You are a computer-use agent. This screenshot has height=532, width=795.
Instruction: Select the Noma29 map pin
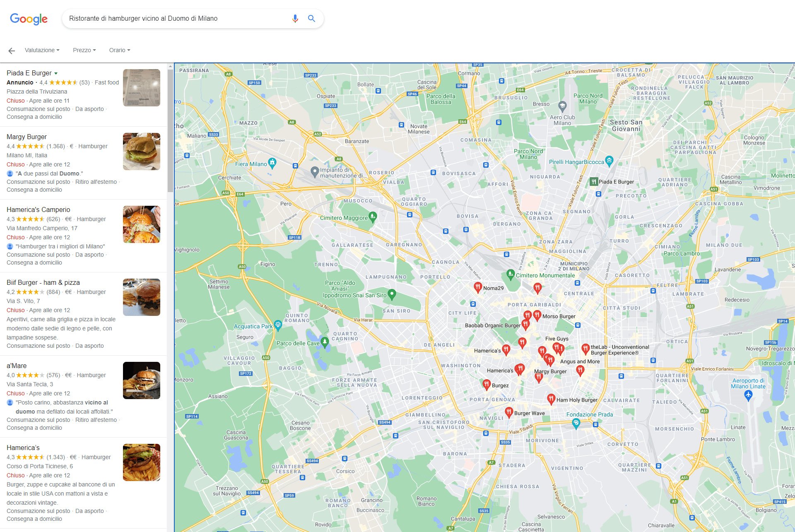(478, 287)
